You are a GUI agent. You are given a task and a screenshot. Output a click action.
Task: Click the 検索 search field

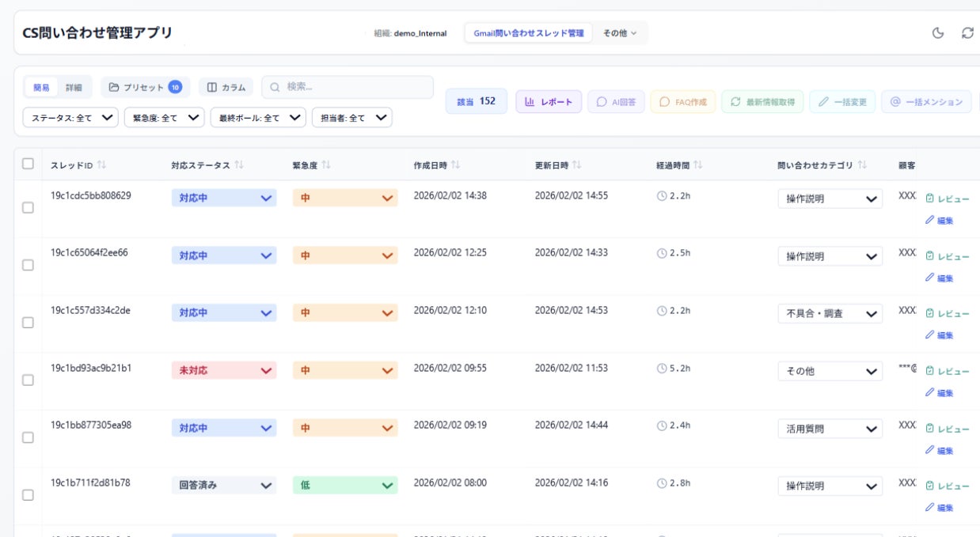click(348, 87)
